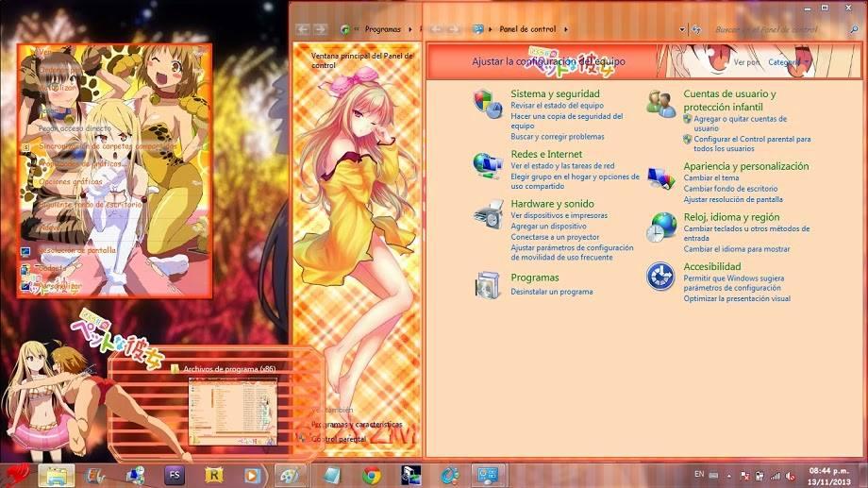
Task: Open the yellow R application on the taskbar
Action: click(213, 475)
